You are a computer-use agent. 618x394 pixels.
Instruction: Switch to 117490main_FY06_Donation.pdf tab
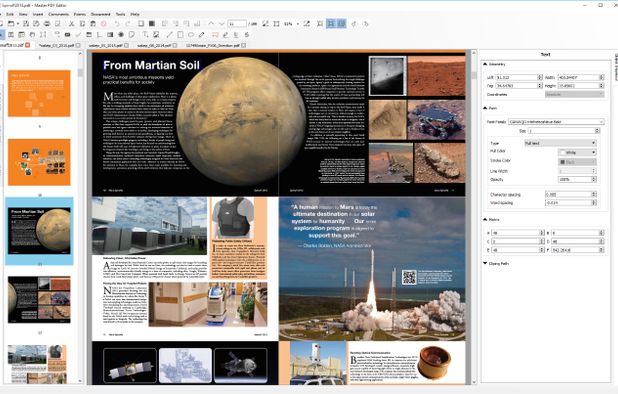(x=213, y=45)
